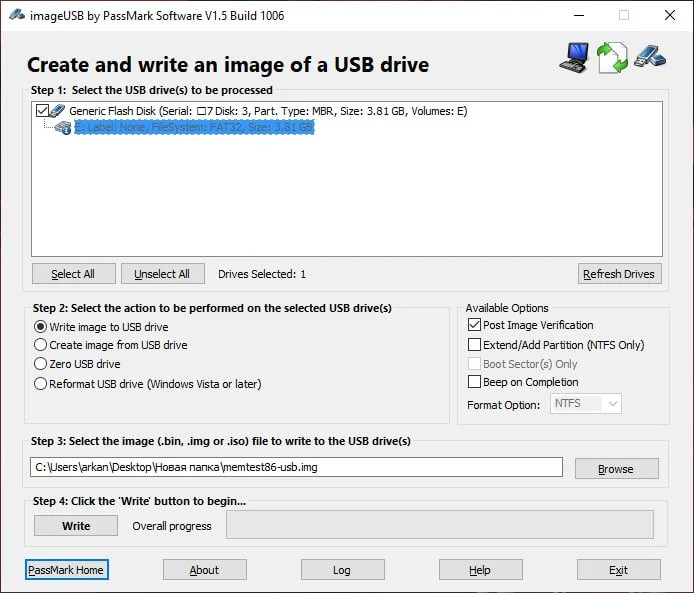Image resolution: width=694 pixels, height=593 pixels.
Task: Click the Unselect All button
Action: [162, 274]
